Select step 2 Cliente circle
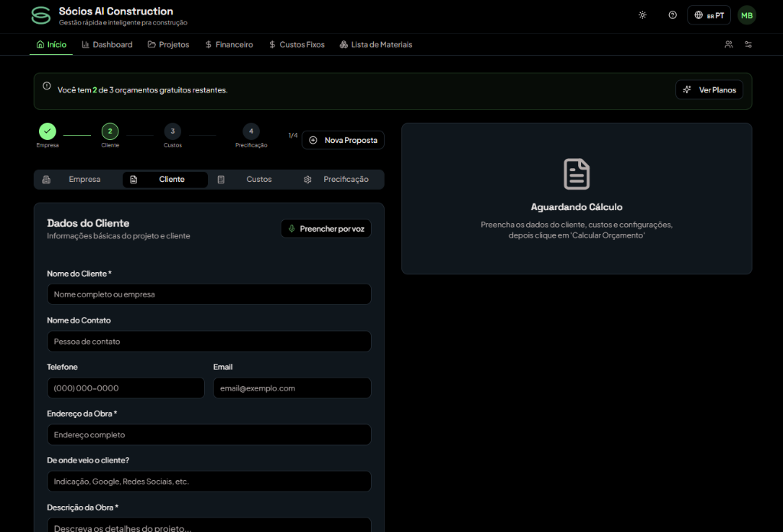Image resolution: width=783 pixels, height=532 pixels. 110,131
